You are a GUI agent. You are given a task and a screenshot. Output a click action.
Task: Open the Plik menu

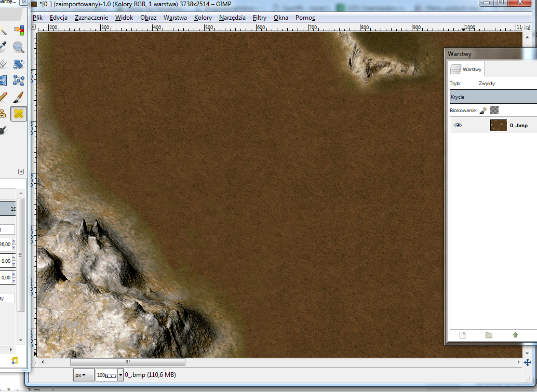coord(38,18)
